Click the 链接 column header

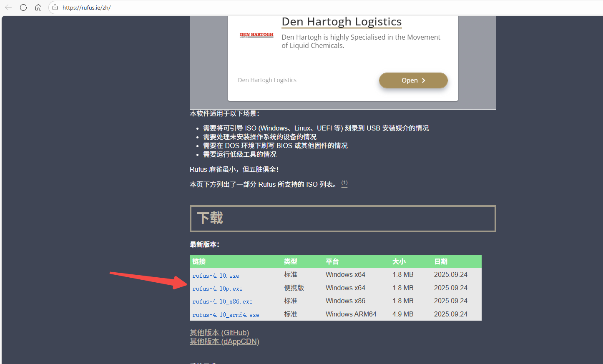199,261
